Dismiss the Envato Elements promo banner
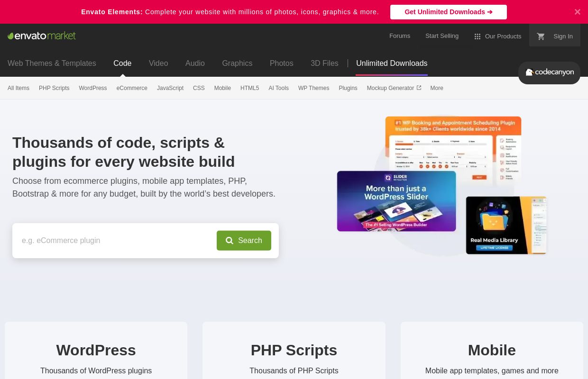This screenshot has height=379, width=588. click(x=578, y=12)
